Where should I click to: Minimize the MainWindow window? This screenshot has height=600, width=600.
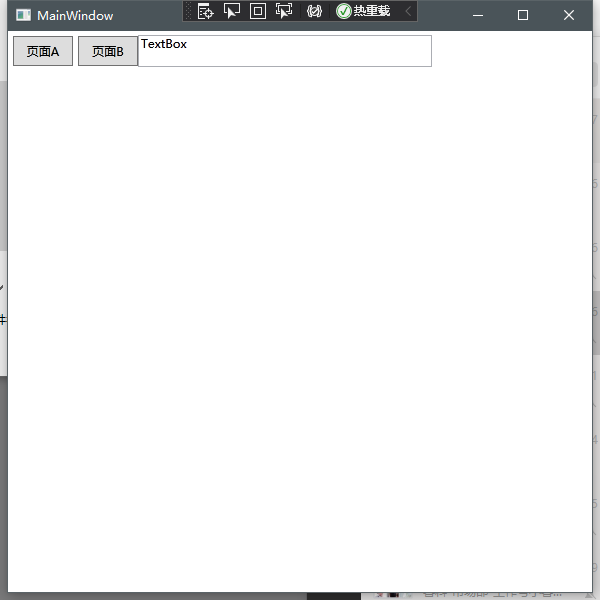[x=478, y=15]
